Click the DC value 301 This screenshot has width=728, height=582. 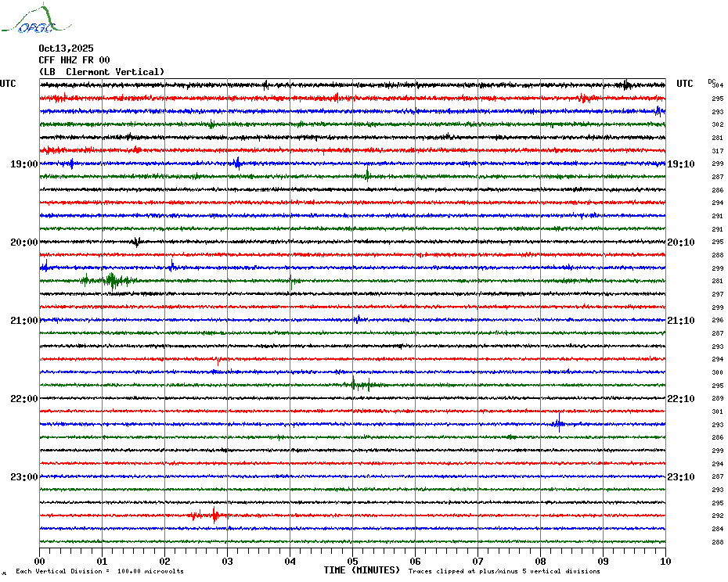click(718, 411)
